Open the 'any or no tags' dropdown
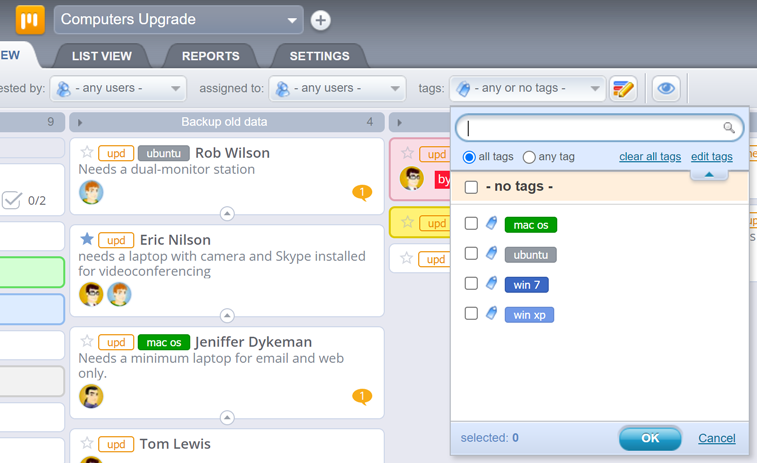Viewport: 757px width, 463px height. click(527, 88)
